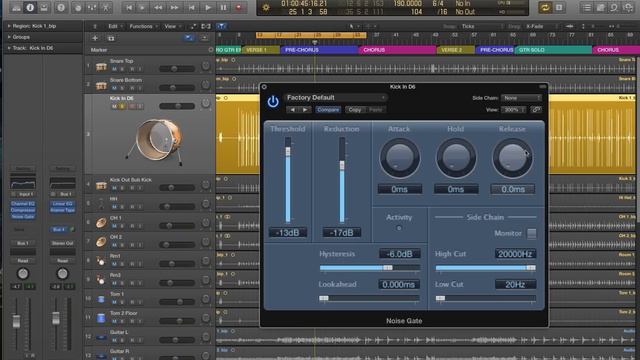Viewport: 640px width, 360px height.
Task: Open the Editors scissors button
Action: [x=106, y=7]
